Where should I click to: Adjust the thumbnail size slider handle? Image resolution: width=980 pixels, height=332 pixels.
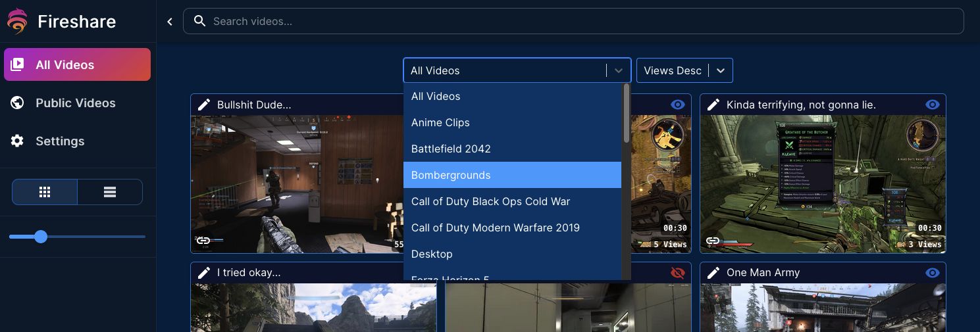tap(41, 237)
